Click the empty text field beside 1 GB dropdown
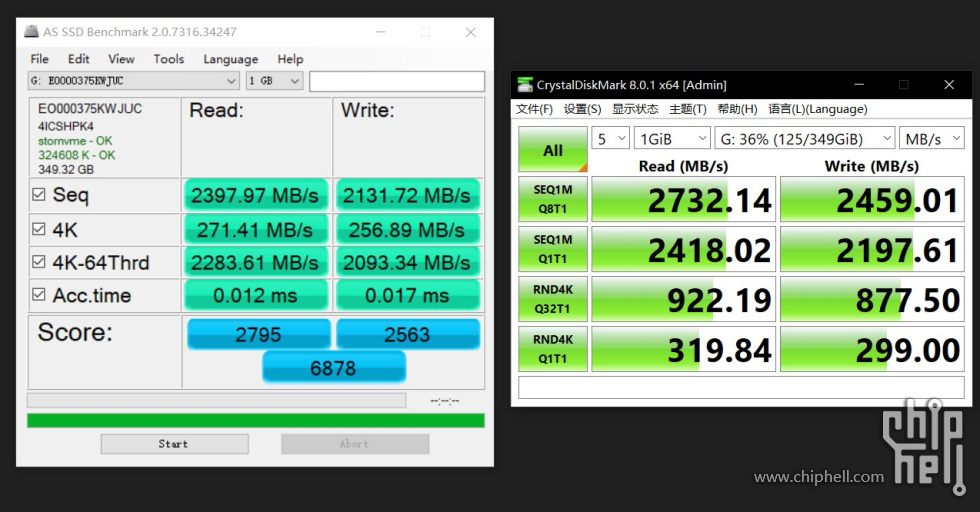 tap(397, 81)
